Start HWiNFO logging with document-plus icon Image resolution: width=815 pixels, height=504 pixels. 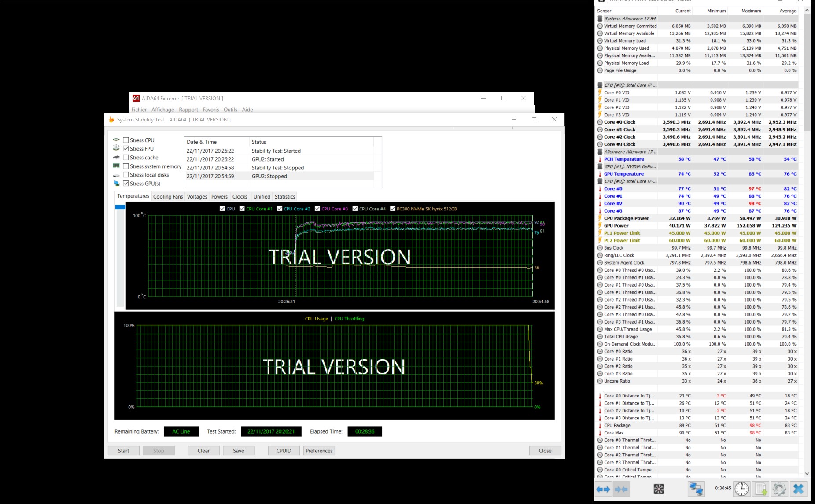click(x=760, y=489)
